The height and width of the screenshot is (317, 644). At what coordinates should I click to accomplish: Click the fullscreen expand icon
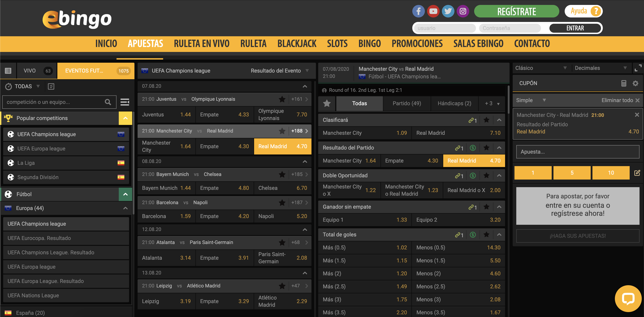tap(638, 68)
